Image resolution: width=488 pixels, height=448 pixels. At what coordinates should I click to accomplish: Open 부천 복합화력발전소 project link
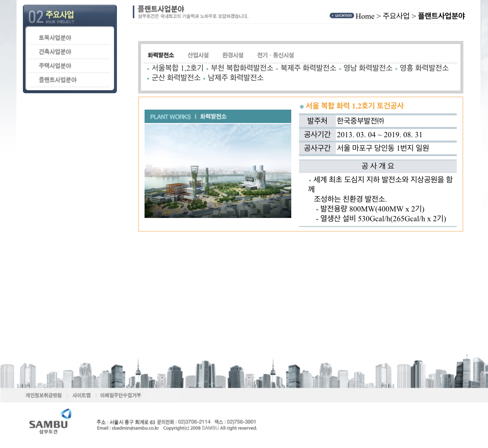(x=242, y=68)
